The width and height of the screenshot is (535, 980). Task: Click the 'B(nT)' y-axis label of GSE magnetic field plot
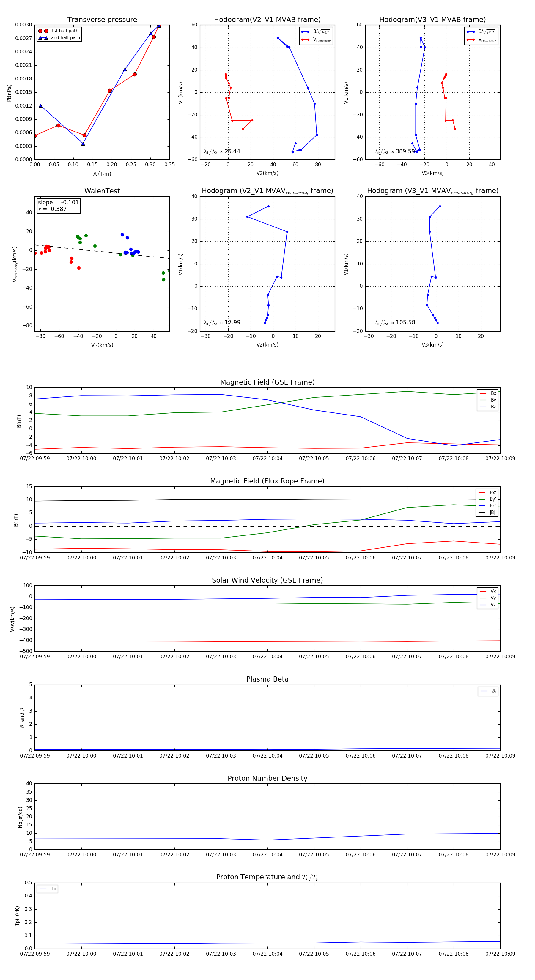19,421
